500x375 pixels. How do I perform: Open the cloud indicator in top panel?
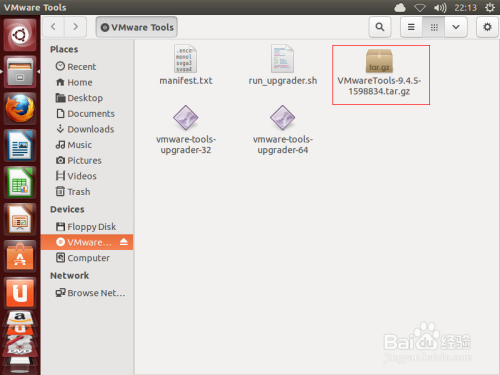tap(400, 7)
